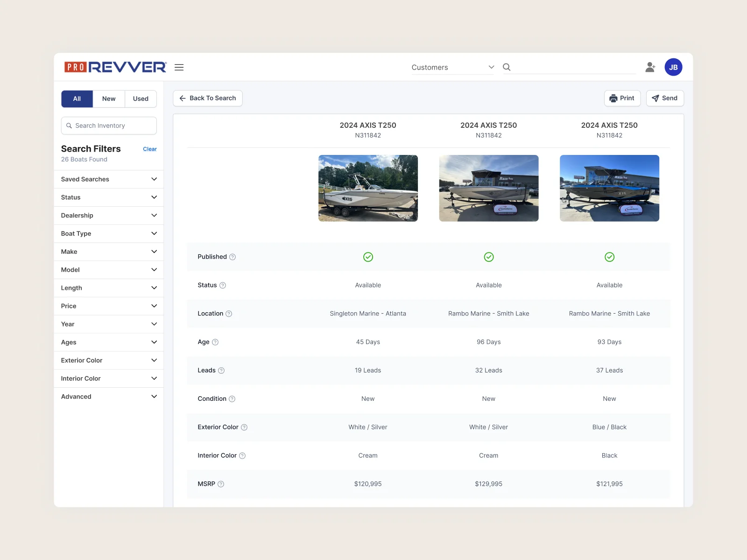Click the published checkmark for the first boat
The width and height of the screenshot is (747, 560).
(x=368, y=257)
